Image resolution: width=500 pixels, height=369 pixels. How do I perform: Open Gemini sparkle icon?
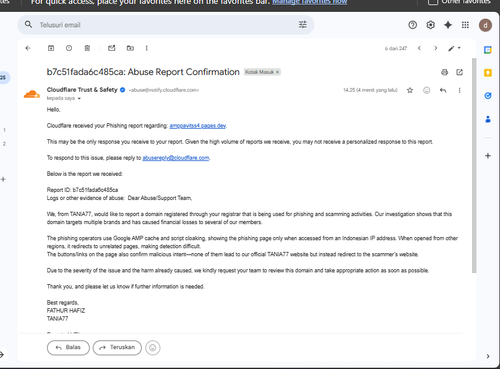tap(448, 25)
